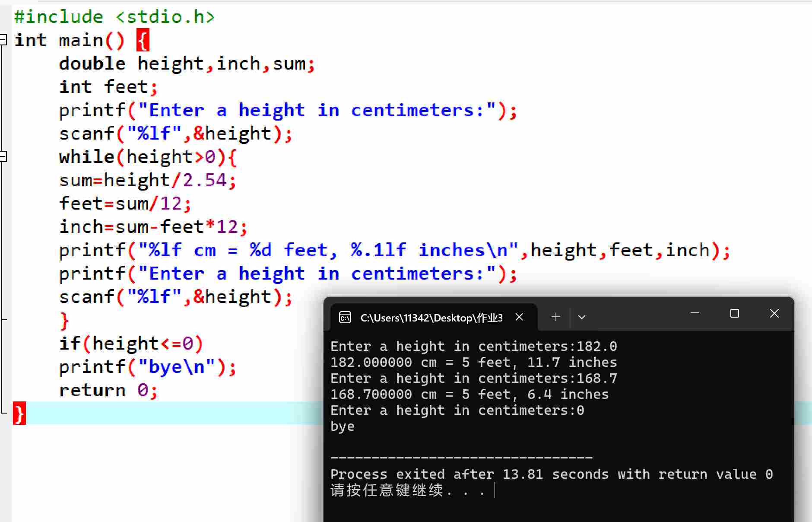Close the terminal window
The height and width of the screenshot is (522, 812).
774,313
